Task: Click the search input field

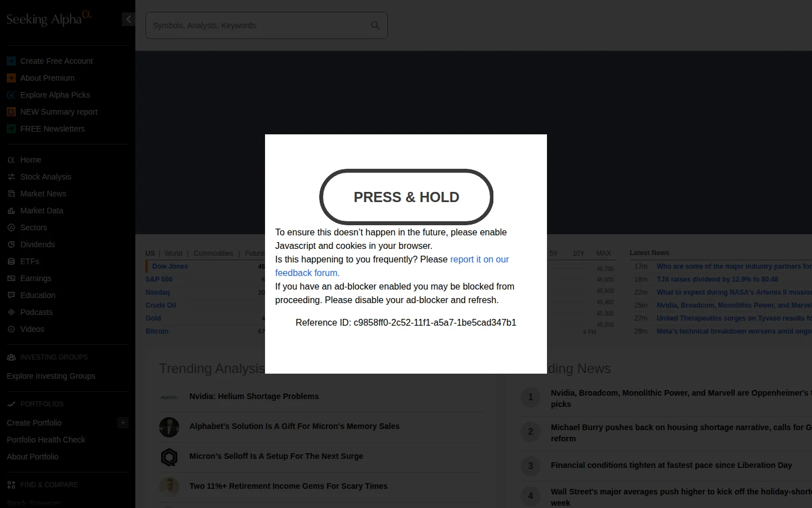Action: (x=257, y=25)
